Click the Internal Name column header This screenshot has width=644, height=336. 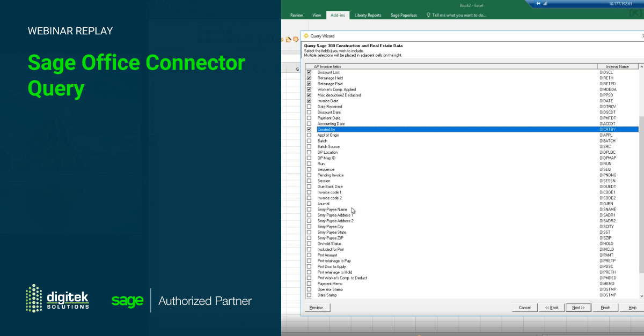[618, 66]
